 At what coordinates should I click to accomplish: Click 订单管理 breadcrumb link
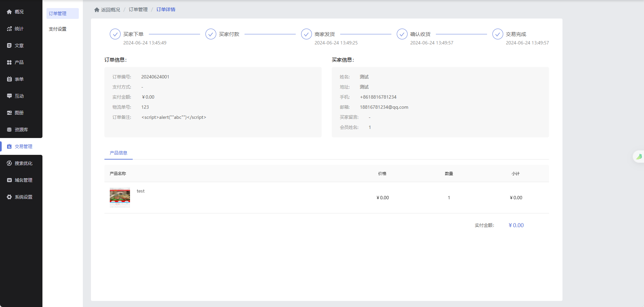click(138, 9)
